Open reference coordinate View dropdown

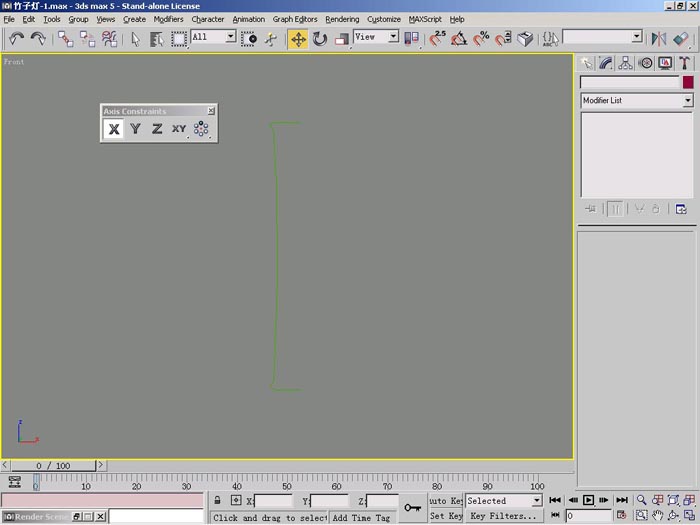(x=393, y=37)
